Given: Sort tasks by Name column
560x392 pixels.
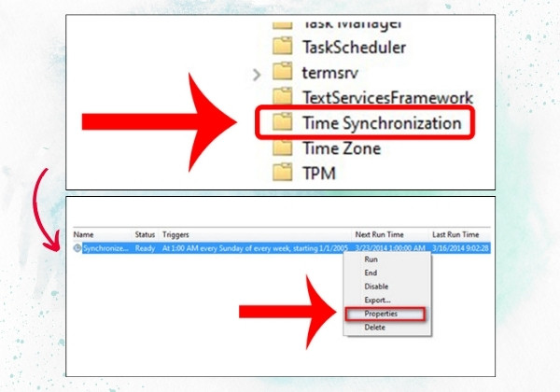Looking at the screenshot, I should tap(84, 234).
